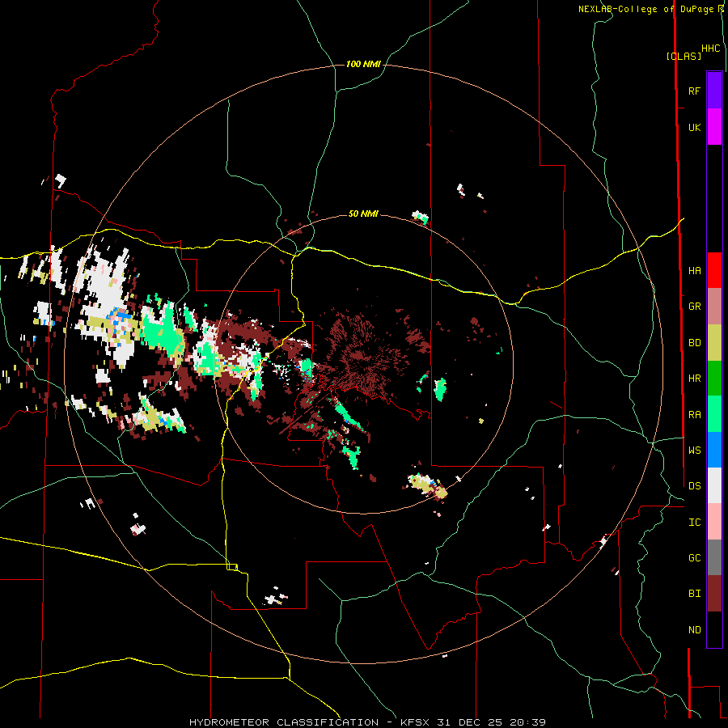Viewport: 728px width, 728px height.
Task: Click the 100 NMI range ring label
Action: coord(363,64)
